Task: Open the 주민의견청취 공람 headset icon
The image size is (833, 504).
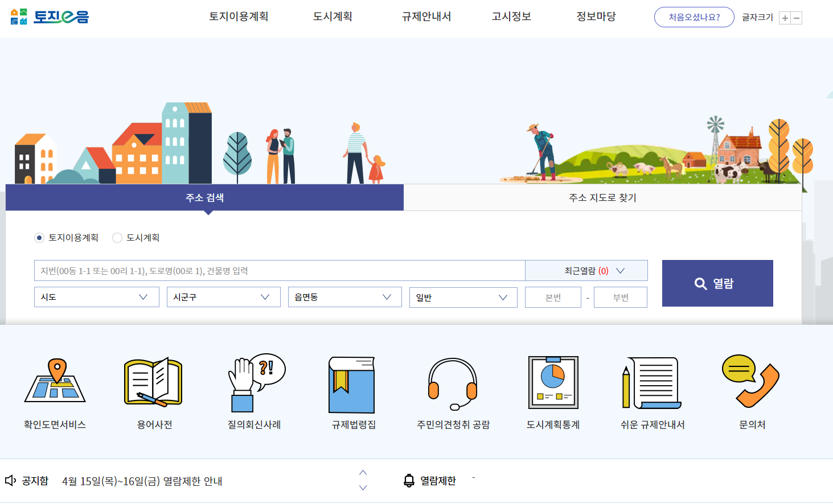Action: point(453,384)
